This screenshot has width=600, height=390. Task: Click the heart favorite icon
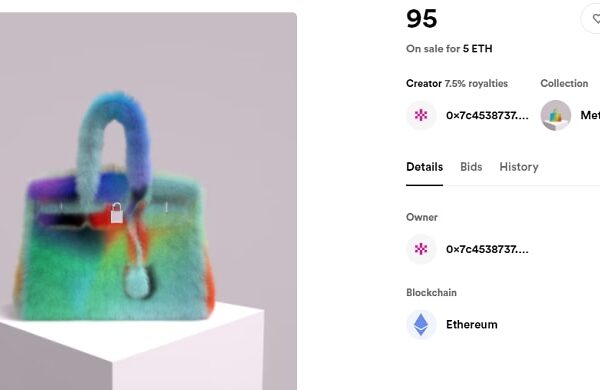596,18
